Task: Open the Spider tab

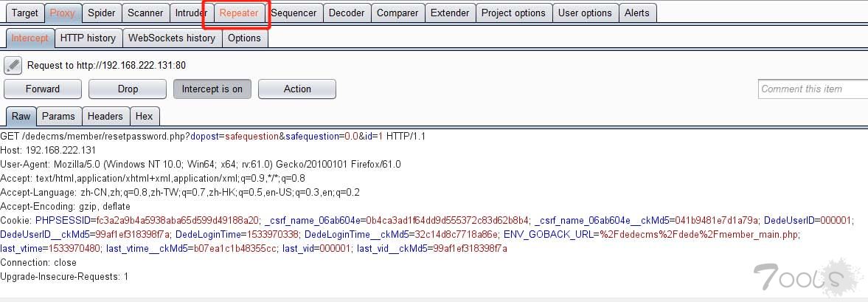Action: tap(102, 13)
